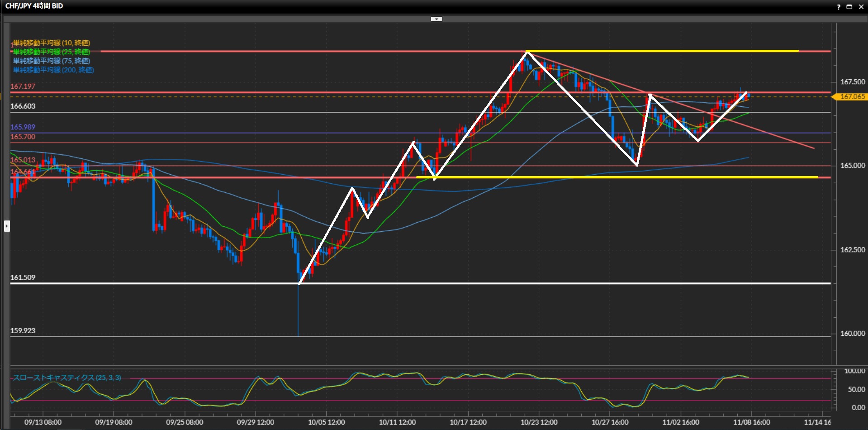The height and width of the screenshot is (430, 868).
Task: Click the purple 165.989 line label
Action: [23, 127]
